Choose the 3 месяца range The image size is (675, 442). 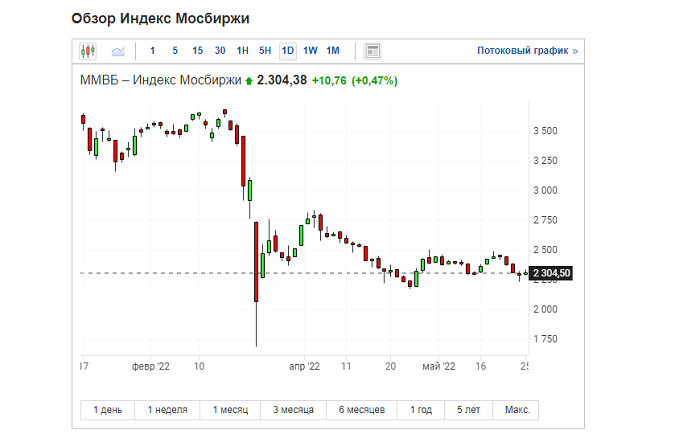tap(293, 410)
